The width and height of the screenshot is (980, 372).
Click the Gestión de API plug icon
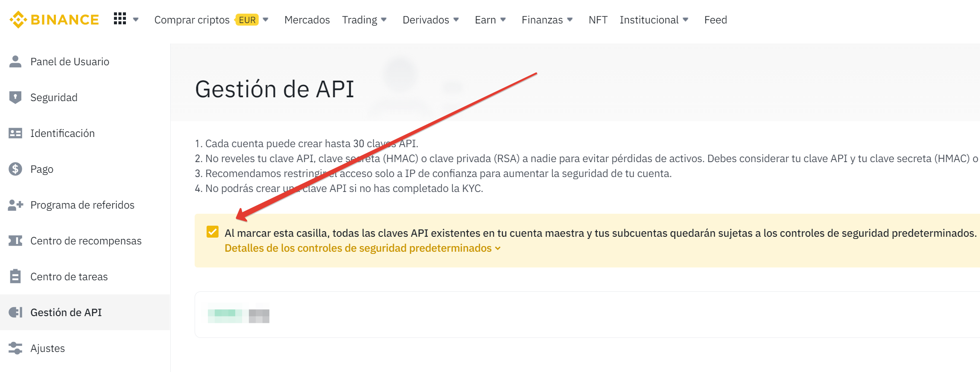(x=15, y=312)
